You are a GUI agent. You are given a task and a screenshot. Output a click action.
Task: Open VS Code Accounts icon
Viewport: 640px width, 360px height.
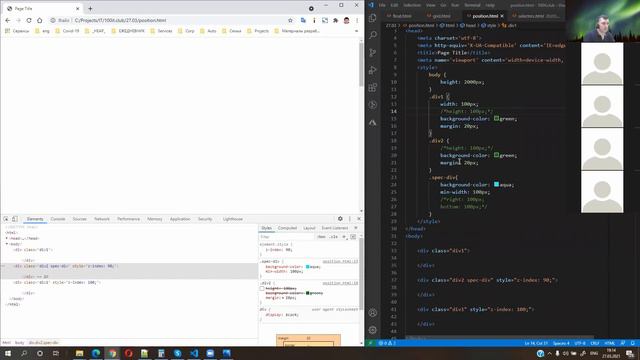(372, 313)
